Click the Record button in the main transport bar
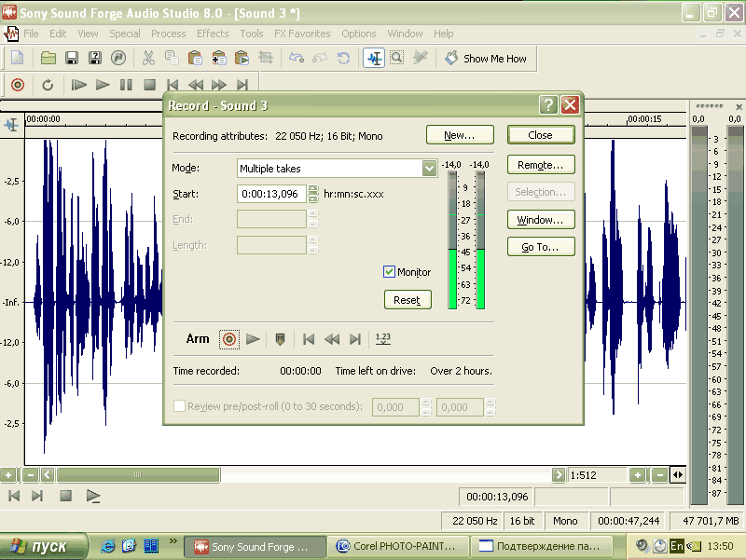The width and height of the screenshot is (746, 560). click(18, 85)
